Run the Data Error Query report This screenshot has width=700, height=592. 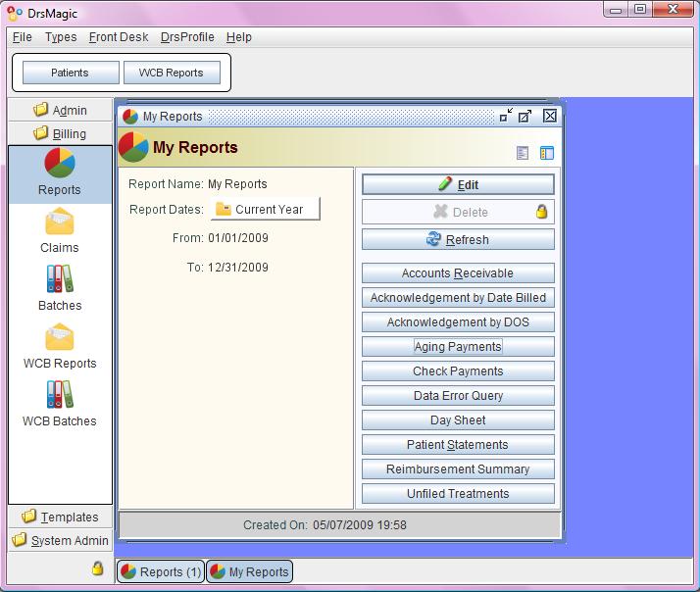pos(458,396)
